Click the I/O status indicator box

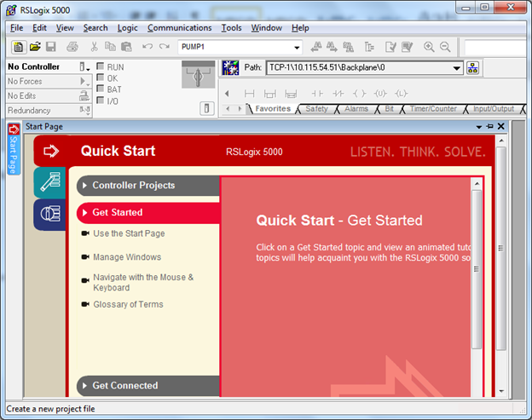tap(101, 101)
